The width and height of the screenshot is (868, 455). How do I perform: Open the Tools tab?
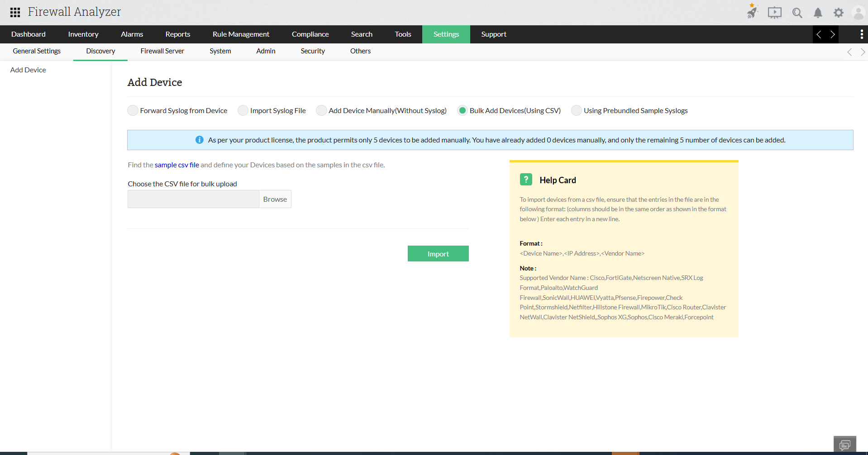pos(403,34)
